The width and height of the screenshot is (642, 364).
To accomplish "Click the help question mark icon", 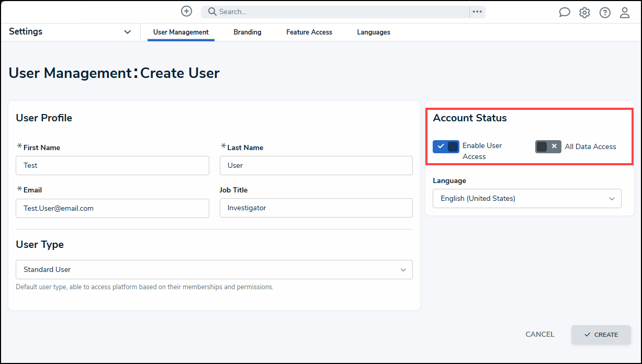I will [x=605, y=13].
